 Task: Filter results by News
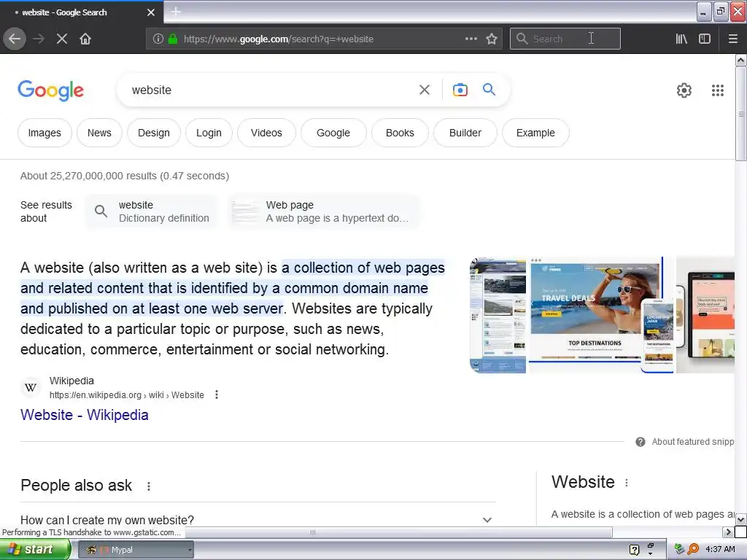(99, 133)
